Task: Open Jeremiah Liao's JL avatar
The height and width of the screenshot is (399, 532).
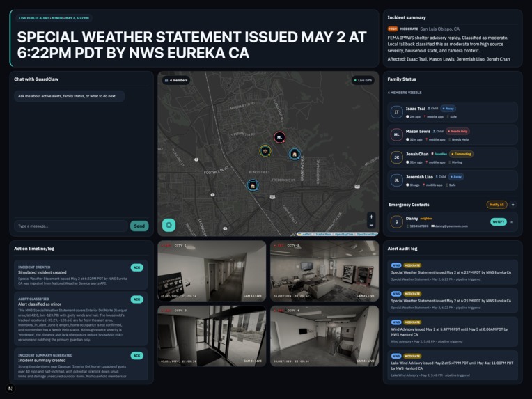Action: tap(397, 180)
